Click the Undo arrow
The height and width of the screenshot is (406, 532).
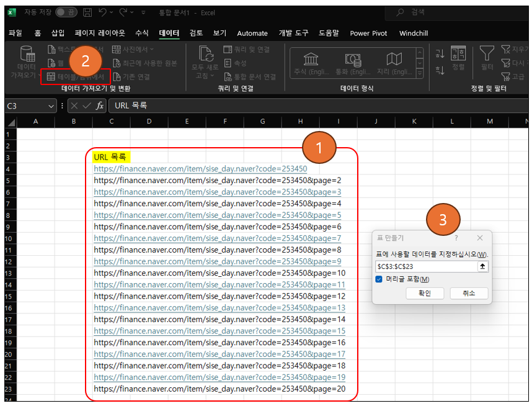[x=102, y=12]
